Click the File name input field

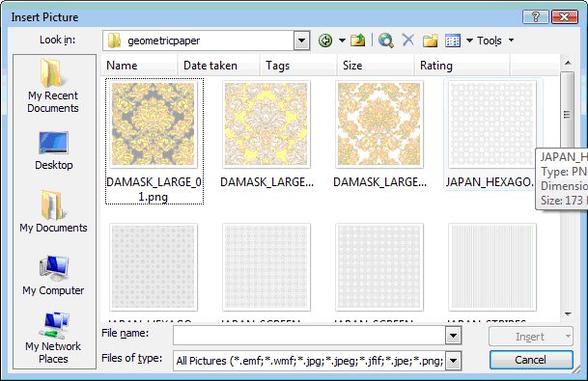click(x=309, y=336)
